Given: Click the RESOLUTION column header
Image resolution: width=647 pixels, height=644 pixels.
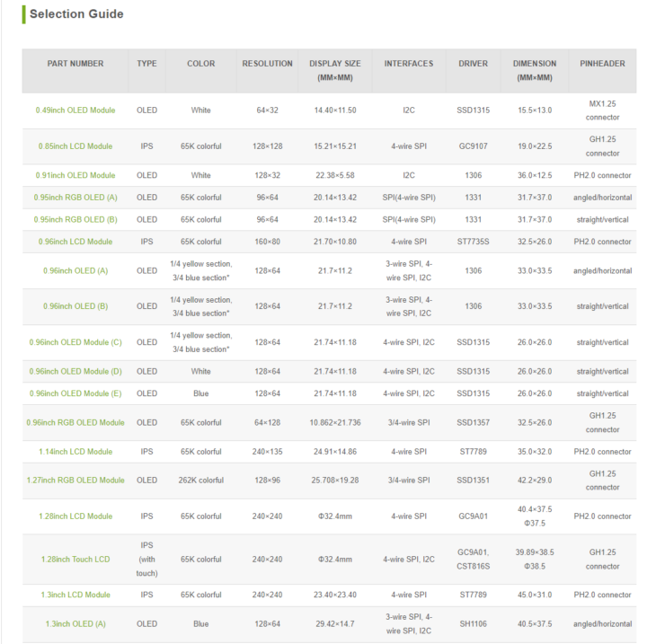Looking at the screenshot, I should [268, 64].
